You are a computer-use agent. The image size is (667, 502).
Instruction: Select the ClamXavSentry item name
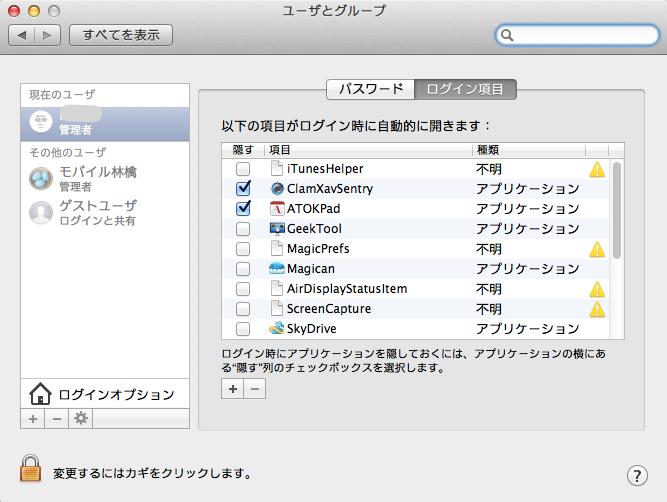point(330,189)
